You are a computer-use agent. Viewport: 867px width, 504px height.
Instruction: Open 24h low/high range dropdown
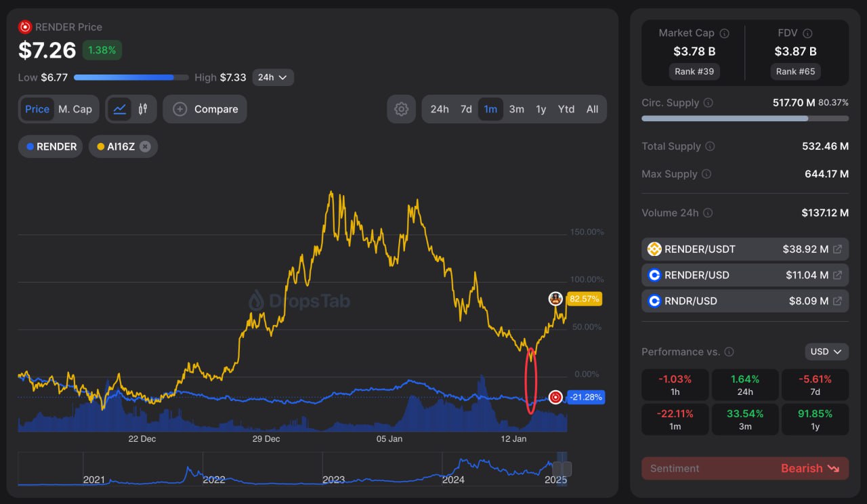coord(273,77)
